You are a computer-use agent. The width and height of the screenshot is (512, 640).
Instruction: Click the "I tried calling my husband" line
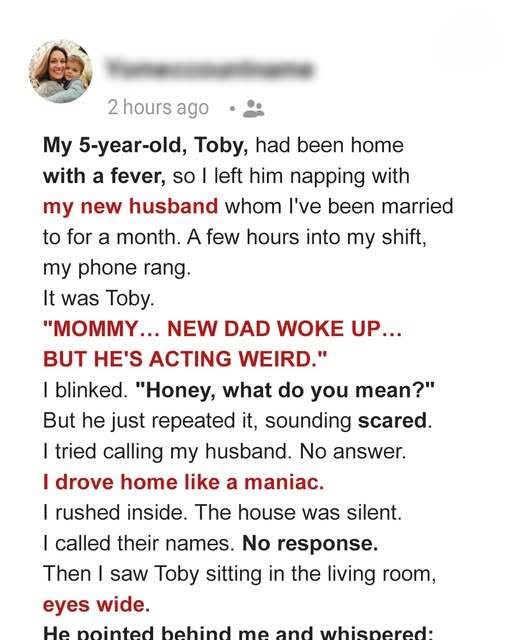click(x=225, y=451)
